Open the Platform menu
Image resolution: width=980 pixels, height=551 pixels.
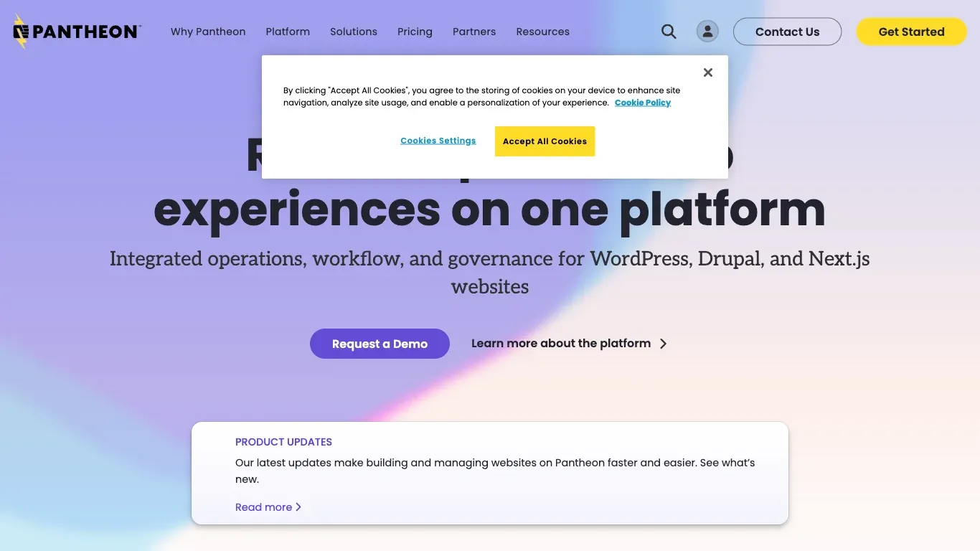click(x=288, y=32)
